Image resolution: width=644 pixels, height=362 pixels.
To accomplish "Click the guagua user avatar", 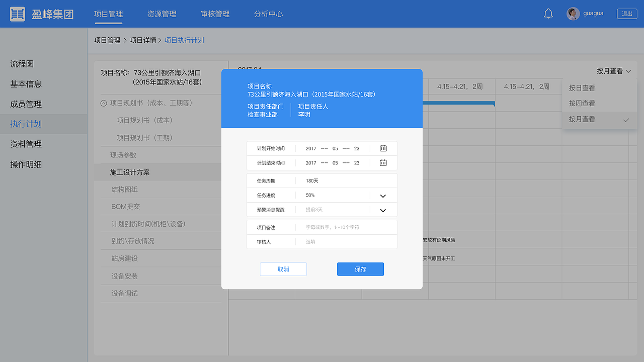I will [x=572, y=14].
